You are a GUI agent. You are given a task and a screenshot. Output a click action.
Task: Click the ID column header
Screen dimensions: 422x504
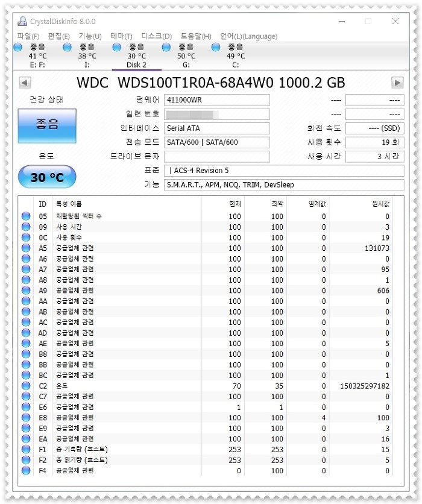click(x=42, y=204)
